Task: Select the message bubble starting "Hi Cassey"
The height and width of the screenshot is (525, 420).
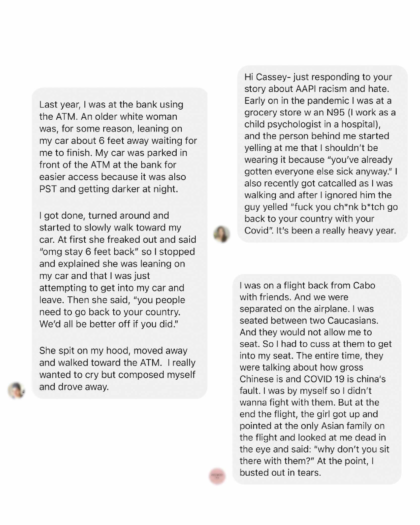Action: [x=322, y=154]
